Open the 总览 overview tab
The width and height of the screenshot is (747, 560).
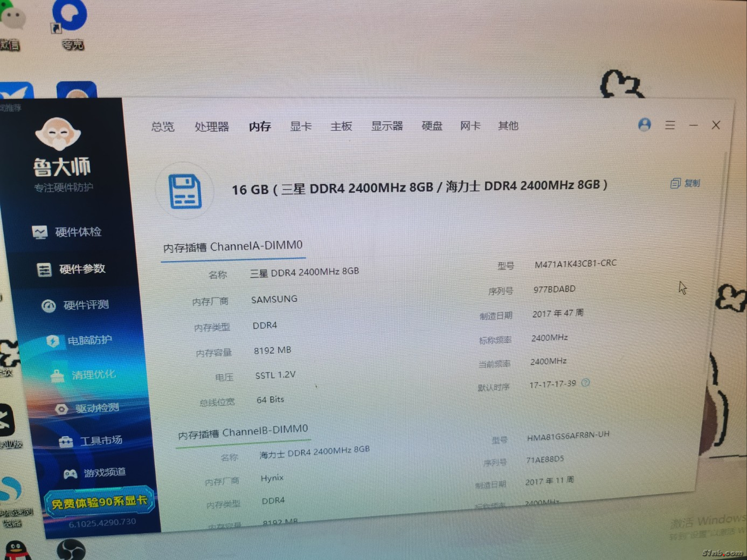click(x=163, y=127)
